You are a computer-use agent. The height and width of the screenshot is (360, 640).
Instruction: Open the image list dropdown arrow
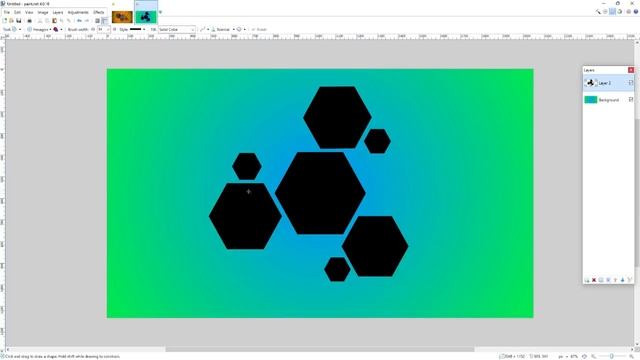(160, 12)
